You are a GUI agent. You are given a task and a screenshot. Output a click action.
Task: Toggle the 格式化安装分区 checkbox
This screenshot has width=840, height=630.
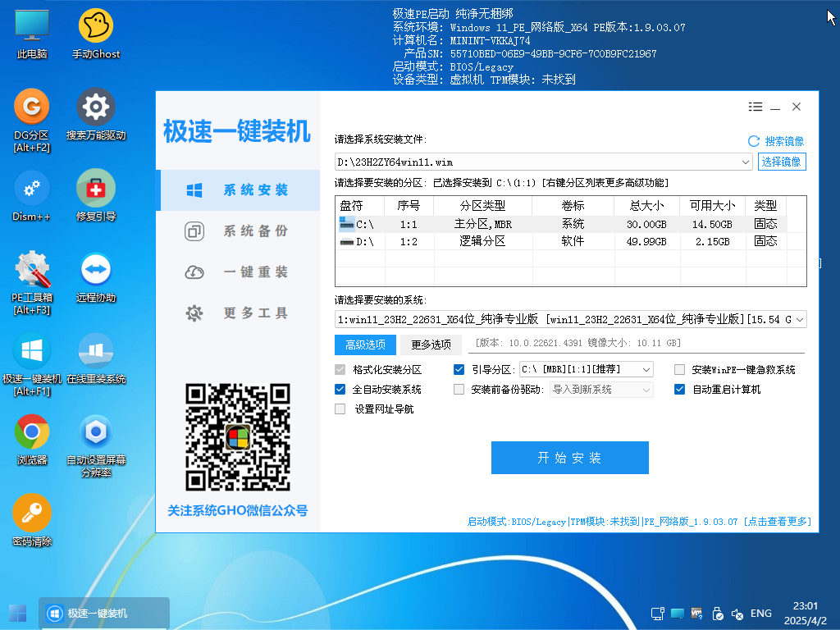click(340, 370)
